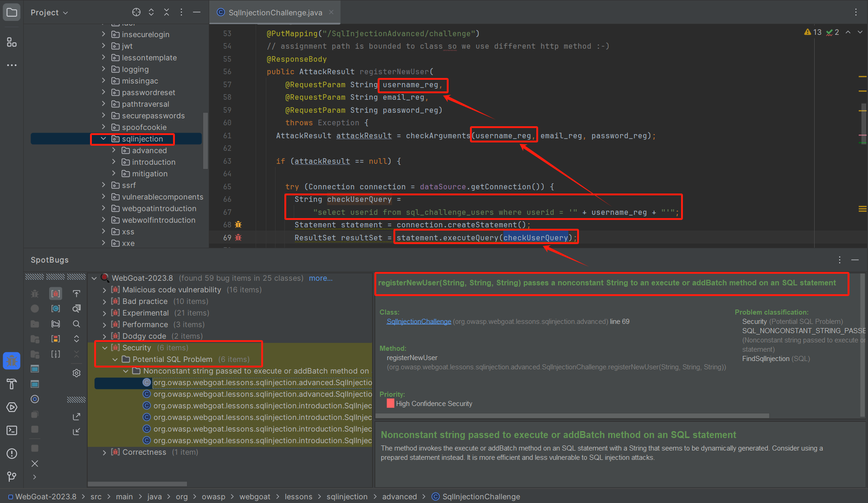Click the magnifier search icon in SpotBugs toolbar

click(77, 324)
